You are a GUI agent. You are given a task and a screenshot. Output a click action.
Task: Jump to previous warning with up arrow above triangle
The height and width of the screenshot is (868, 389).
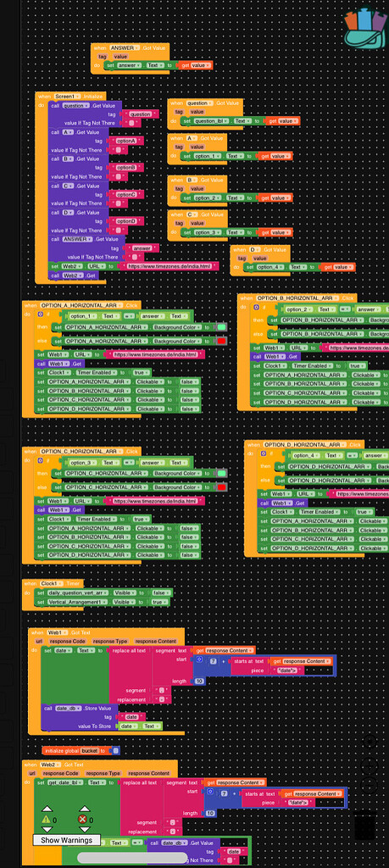tap(47, 809)
